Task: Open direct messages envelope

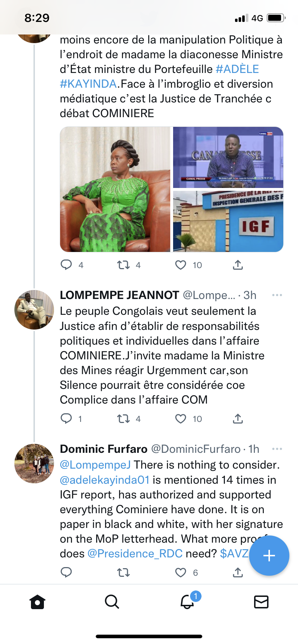Action: tap(261, 602)
